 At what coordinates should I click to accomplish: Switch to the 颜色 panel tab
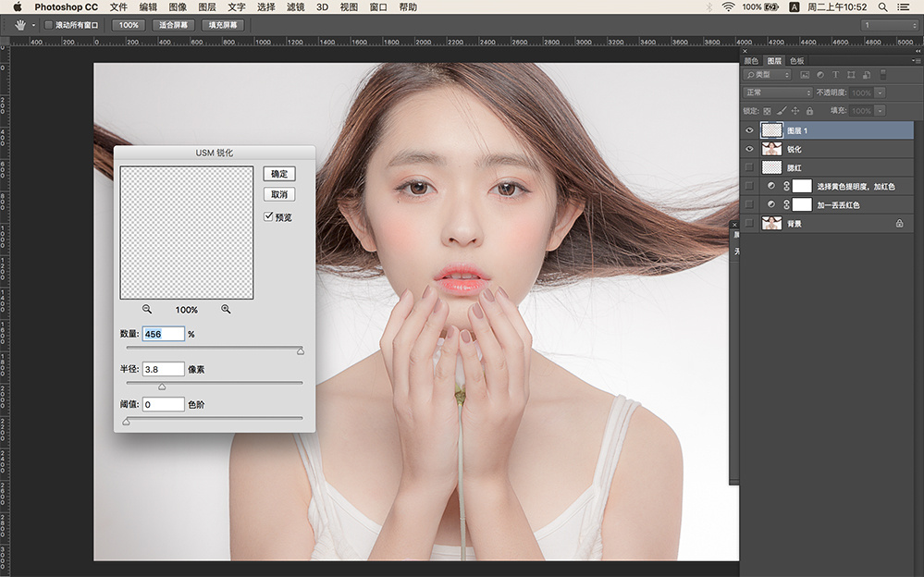(x=751, y=61)
